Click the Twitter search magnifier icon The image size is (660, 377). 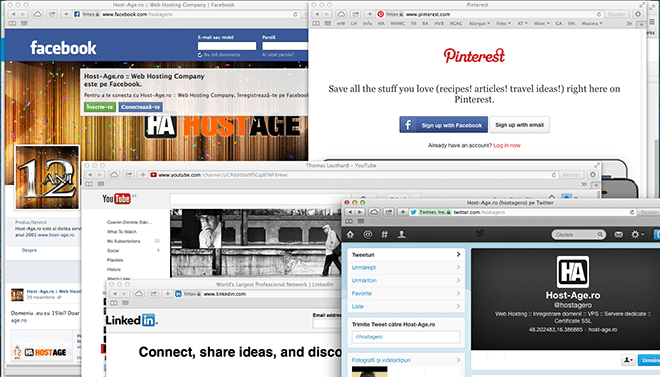pos(600,234)
